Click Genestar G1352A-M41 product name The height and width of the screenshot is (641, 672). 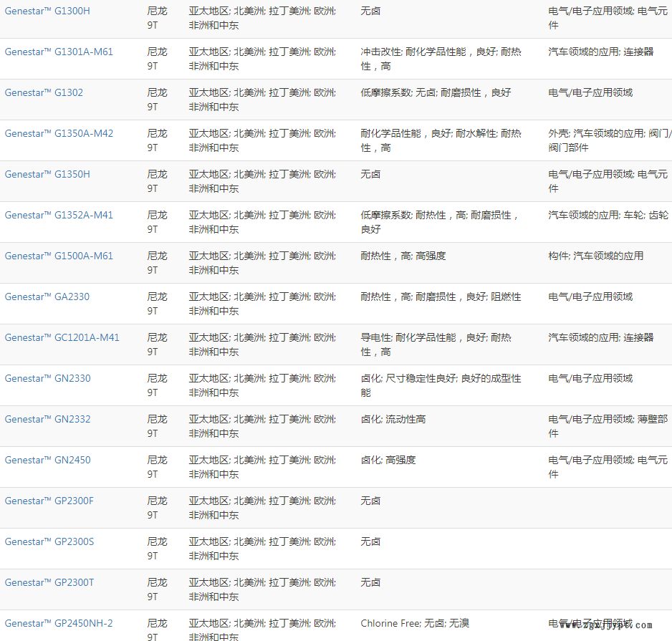(59, 216)
